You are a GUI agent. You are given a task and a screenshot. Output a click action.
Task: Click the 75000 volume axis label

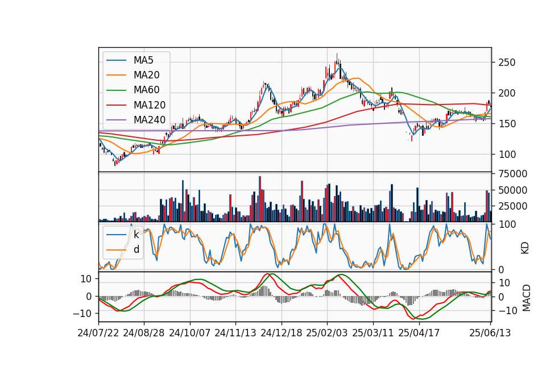click(x=512, y=174)
